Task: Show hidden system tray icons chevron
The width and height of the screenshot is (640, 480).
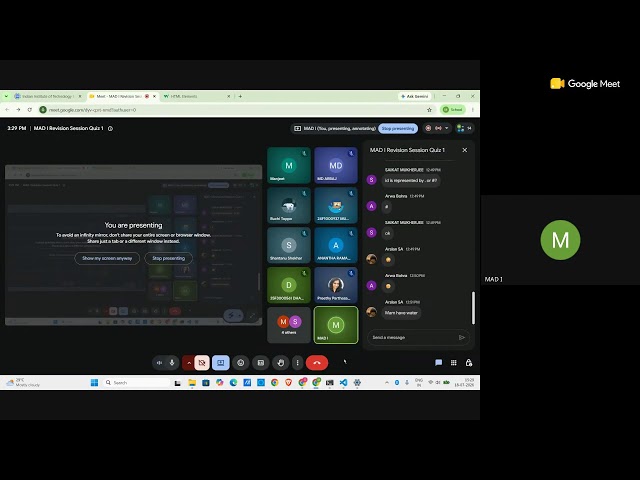Action: point(387,382)
